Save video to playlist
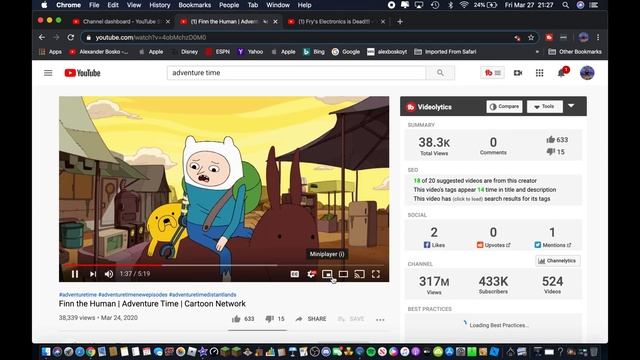Image resolution: width=640 pixels, height=360 pixels. click(351, 319)
